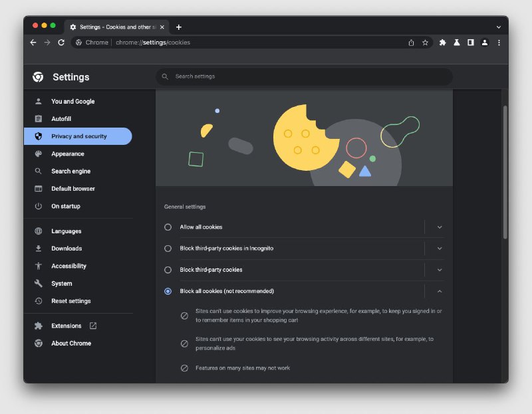This screenshot has width=532, height=414.
Task: Click the You and Google person icon
Action: point(39,102)
